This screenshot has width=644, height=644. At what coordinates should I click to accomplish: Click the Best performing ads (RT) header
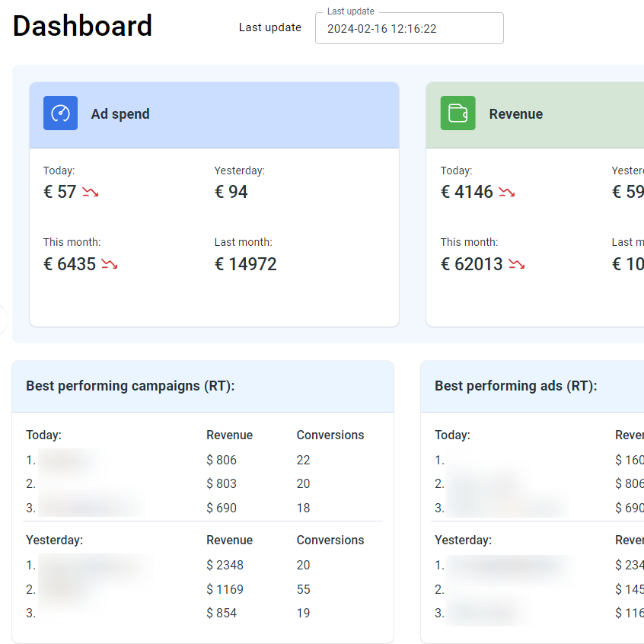click(x=515, y=386)
